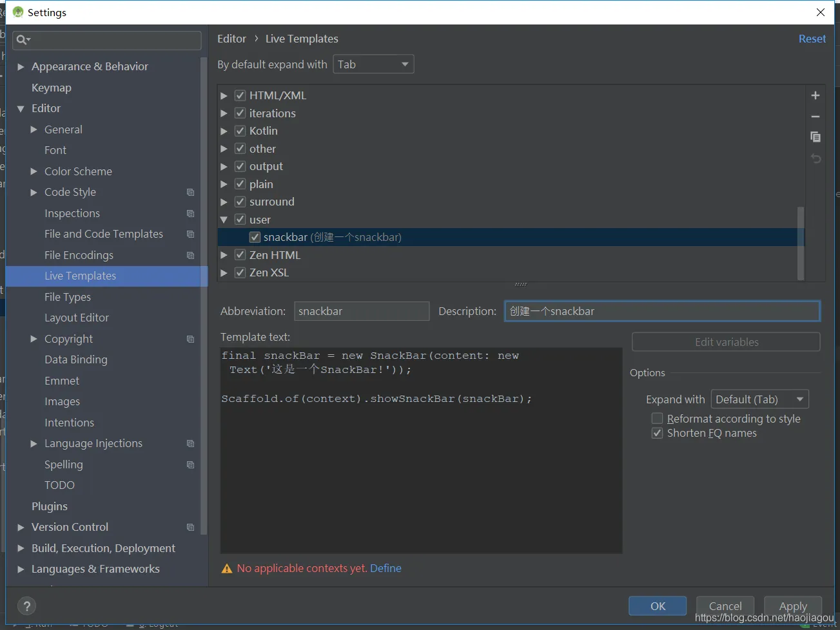Toggle the Zen HTML group checkbox
This screenshot has width=840, height=630.
coord(240,255)
